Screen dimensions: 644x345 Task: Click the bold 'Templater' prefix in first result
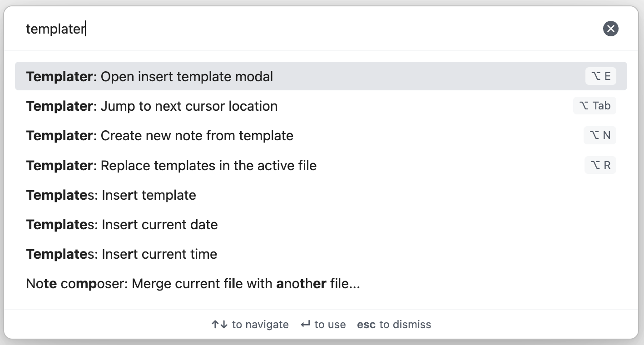click(x=59, y=77)
